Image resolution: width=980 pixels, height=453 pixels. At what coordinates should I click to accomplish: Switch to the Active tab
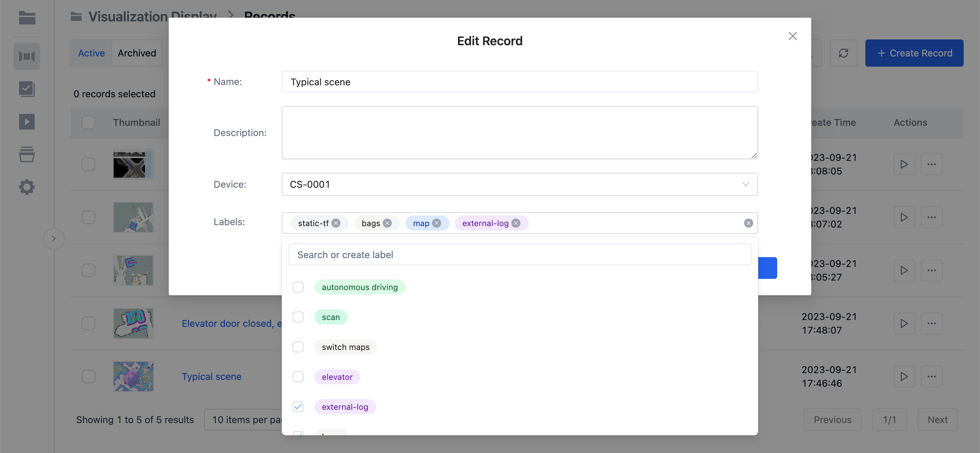(91, 53)
